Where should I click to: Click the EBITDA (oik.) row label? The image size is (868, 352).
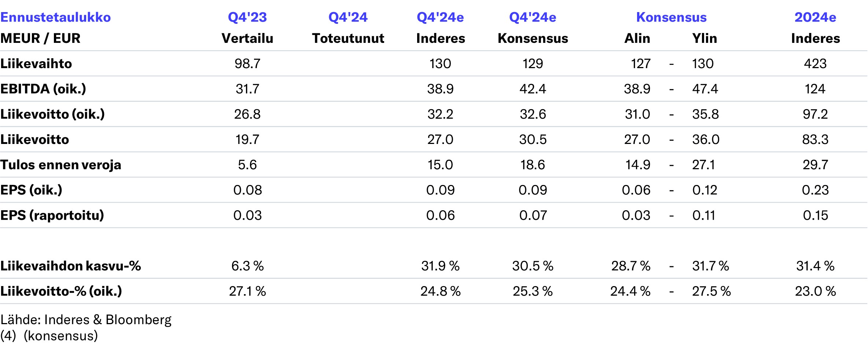coord(43,89)
